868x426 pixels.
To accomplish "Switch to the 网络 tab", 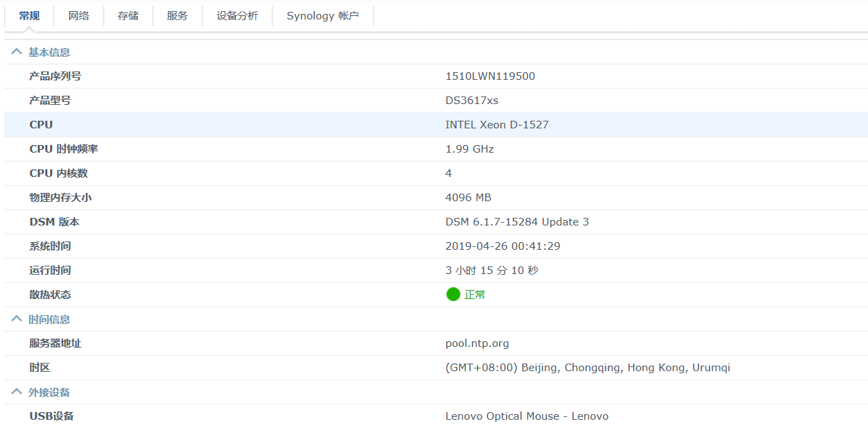I will tap(78, 15).
